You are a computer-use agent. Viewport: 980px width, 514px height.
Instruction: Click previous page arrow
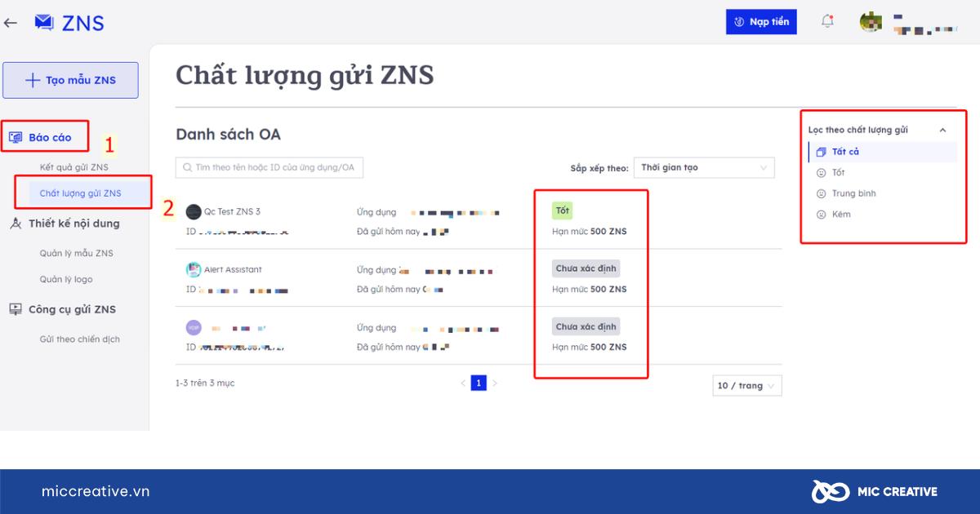click(x=463, y=383)
